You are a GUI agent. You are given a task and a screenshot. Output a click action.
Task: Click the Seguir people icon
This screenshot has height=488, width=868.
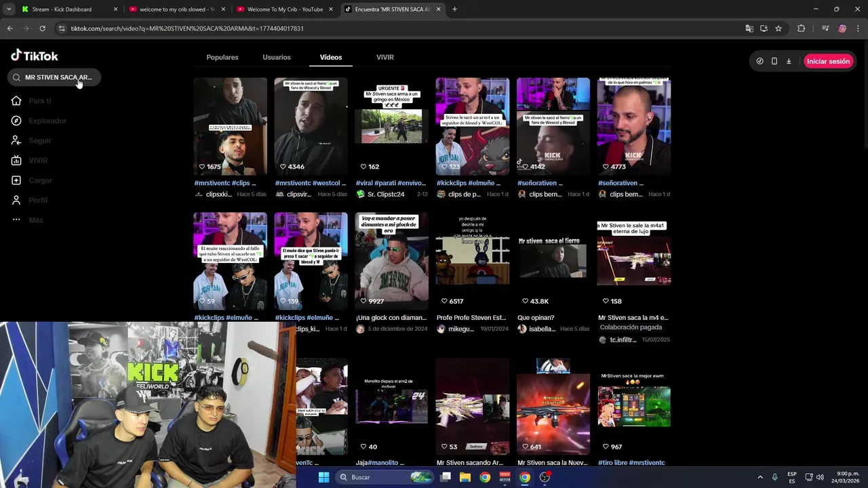tap(16, 140)
